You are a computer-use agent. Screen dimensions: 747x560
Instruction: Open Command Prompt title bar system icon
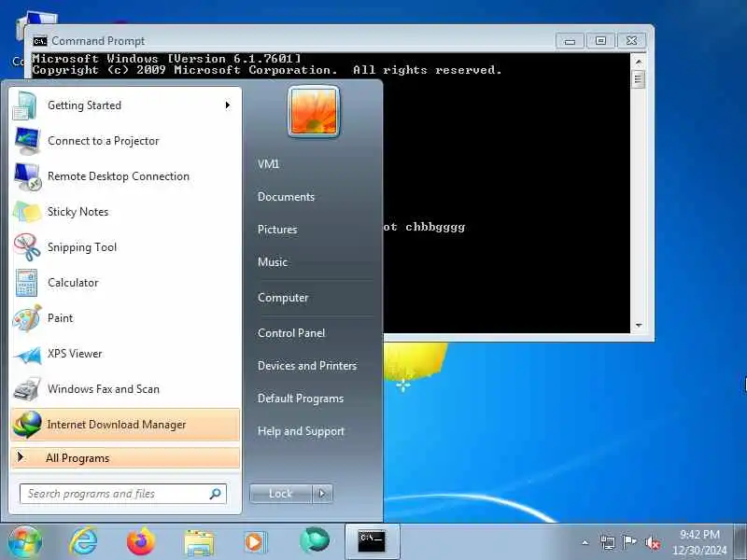coord(40,41)
